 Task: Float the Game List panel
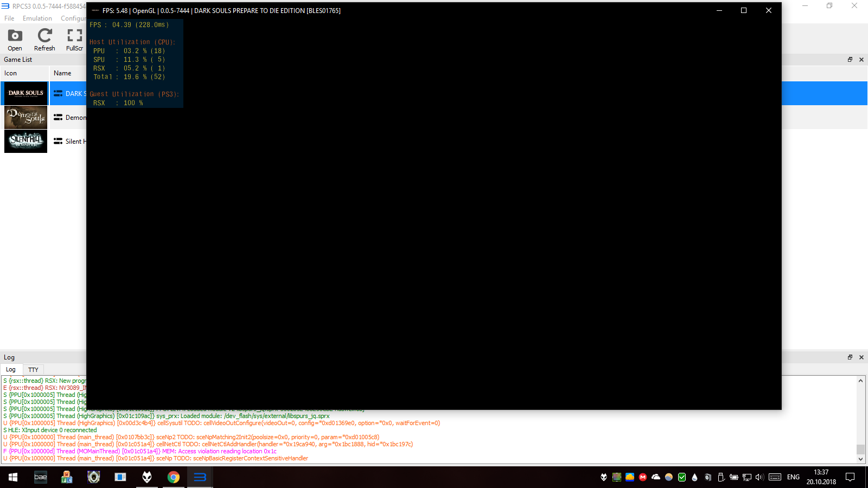pos(850,60)
